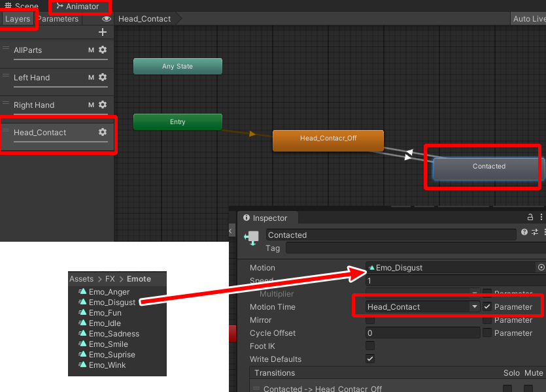Click the Inspector lock icon
546x392 pixels.
click(x=530, y=218)
